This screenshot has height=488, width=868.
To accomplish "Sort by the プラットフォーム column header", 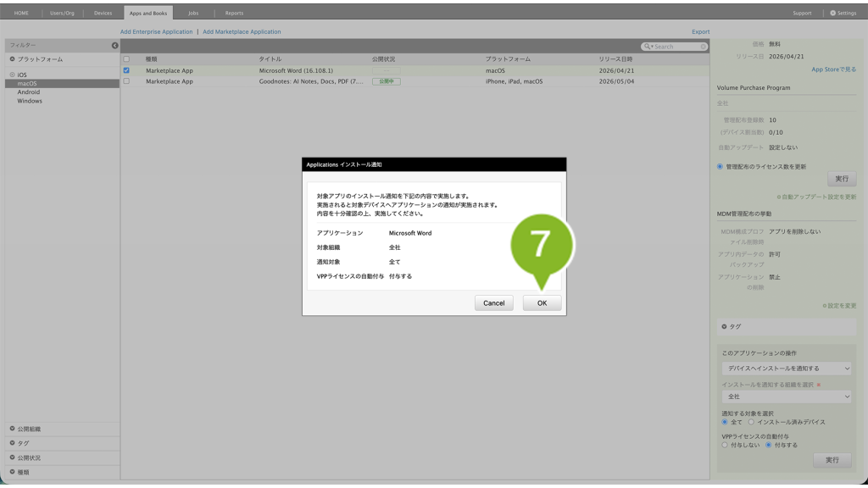I will [509, 59].
